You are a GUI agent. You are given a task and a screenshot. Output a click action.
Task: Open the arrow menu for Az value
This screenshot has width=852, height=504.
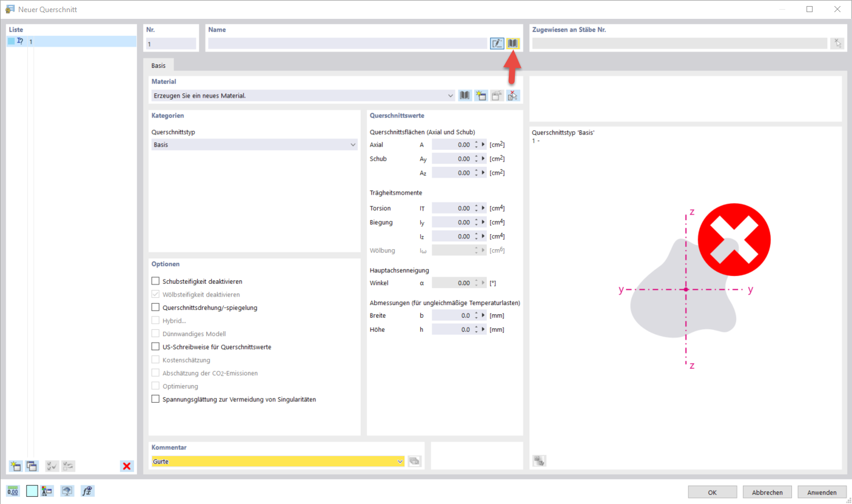click(x=483, y=173)
